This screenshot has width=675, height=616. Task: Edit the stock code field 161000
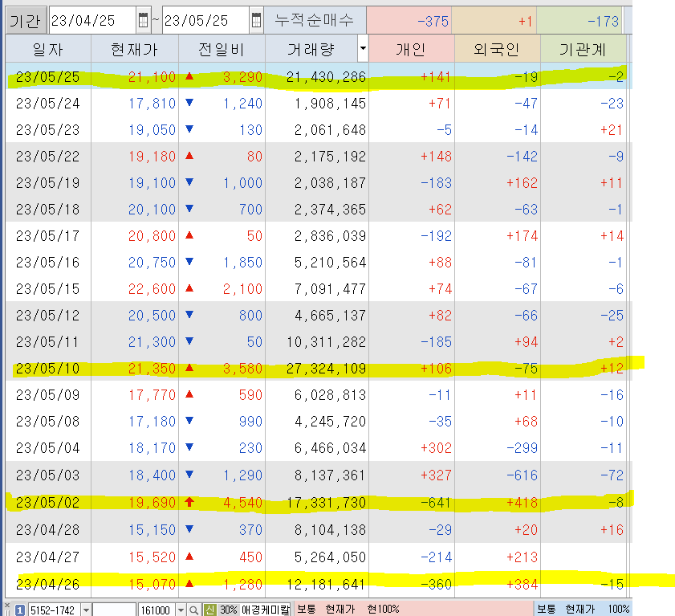pyautogui.click(x=157, y=610)
